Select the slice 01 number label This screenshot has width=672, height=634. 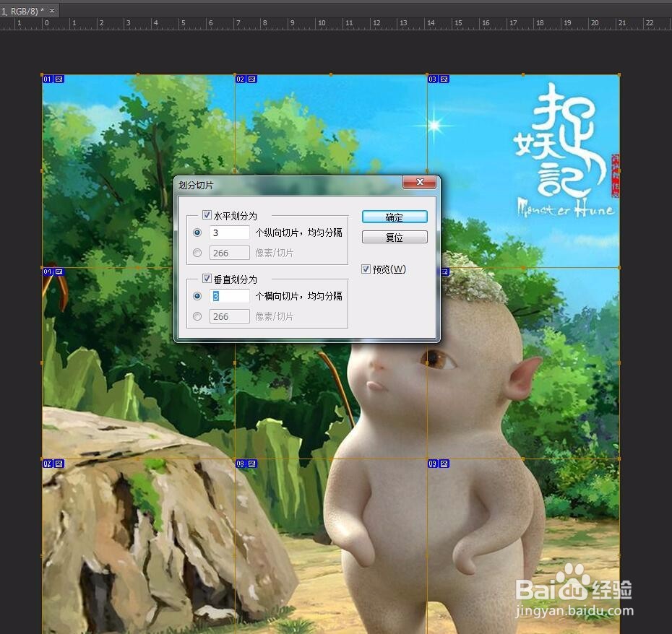[x=47, y=79]
